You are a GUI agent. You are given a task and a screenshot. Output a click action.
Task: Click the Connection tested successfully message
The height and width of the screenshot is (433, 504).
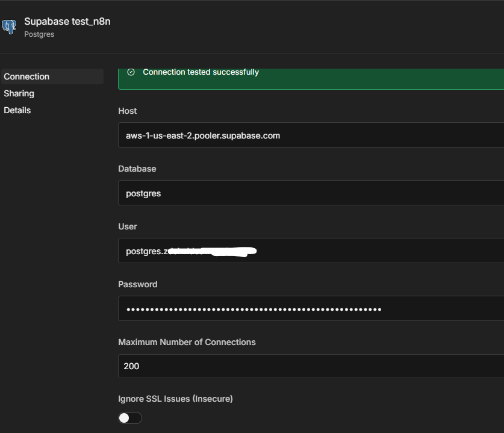point(201,72)
